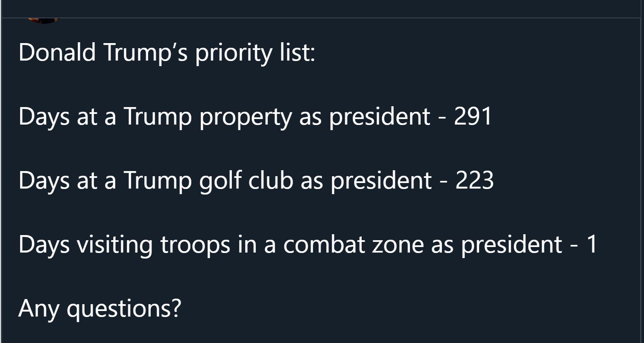
Task: Select the number 1 after combat zone line
Action: (591, 244)
